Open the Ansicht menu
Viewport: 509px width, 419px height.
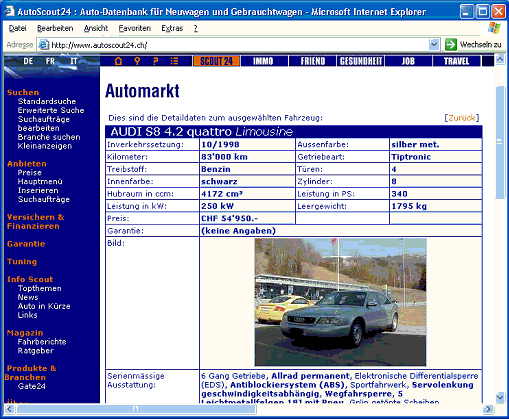point(96,28)
